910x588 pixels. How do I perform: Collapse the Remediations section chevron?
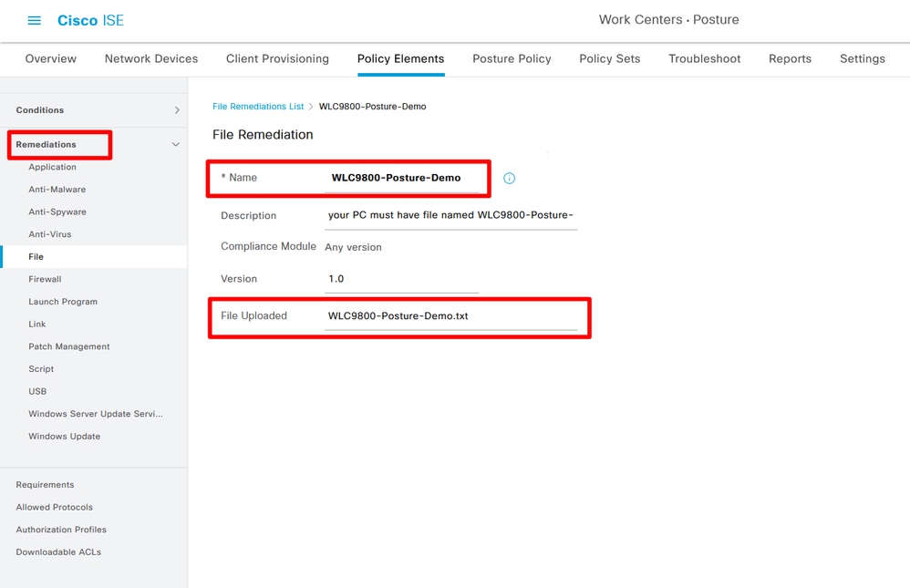pos(175,144)
